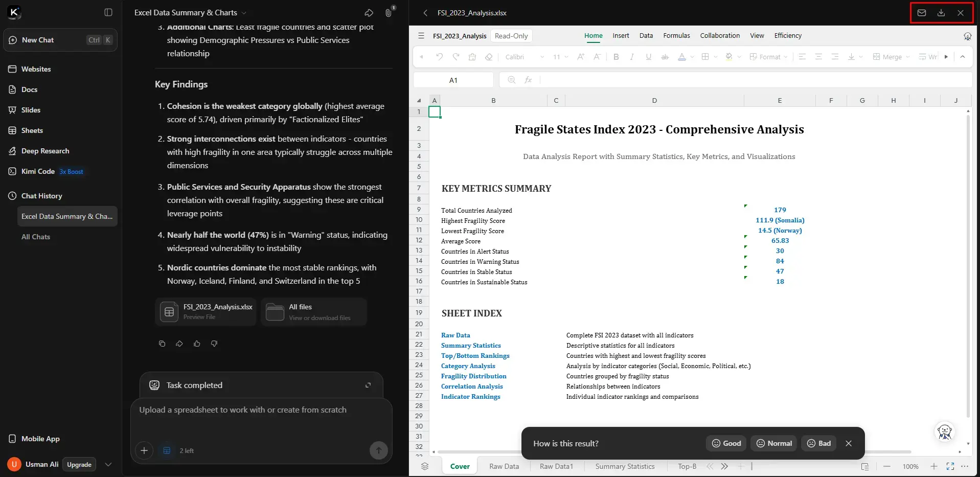The height and width of the screenshot is (477, 980).
Task: Click the add attachment plus button
Action: click(144, 450)
